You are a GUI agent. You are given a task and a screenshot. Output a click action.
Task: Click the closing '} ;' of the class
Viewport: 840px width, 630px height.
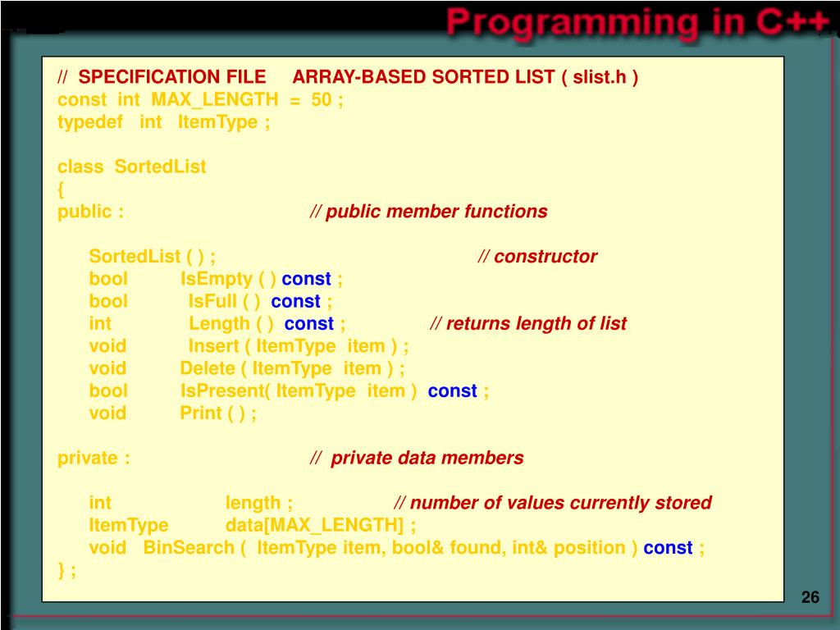66,570
